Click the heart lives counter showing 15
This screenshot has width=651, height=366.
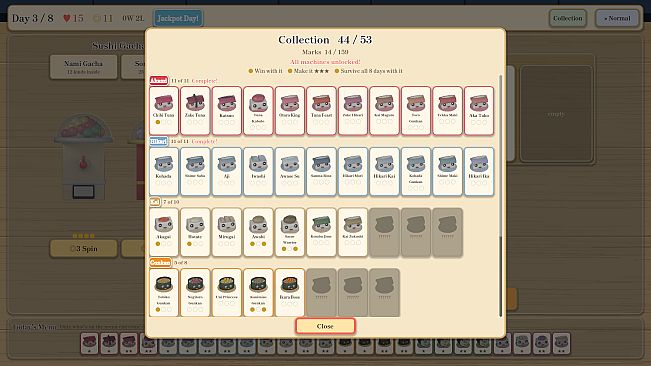coord(73,18)
